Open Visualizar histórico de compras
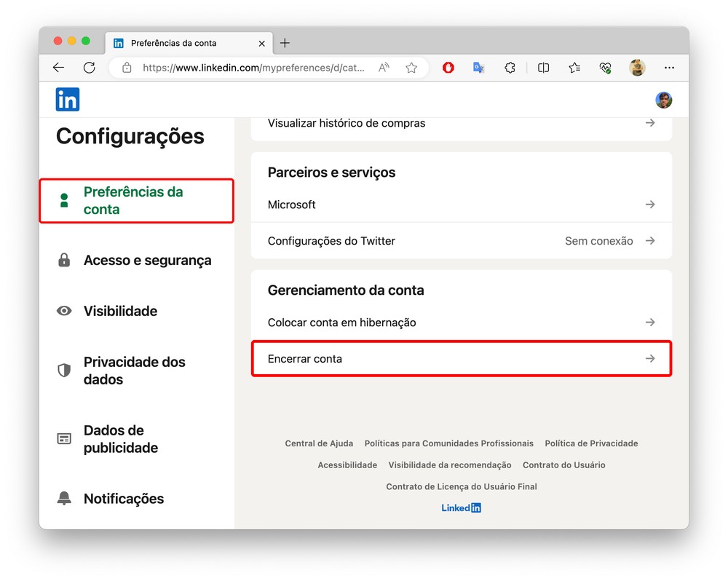Screen dimensions: 728x581 tap(462, 123)
